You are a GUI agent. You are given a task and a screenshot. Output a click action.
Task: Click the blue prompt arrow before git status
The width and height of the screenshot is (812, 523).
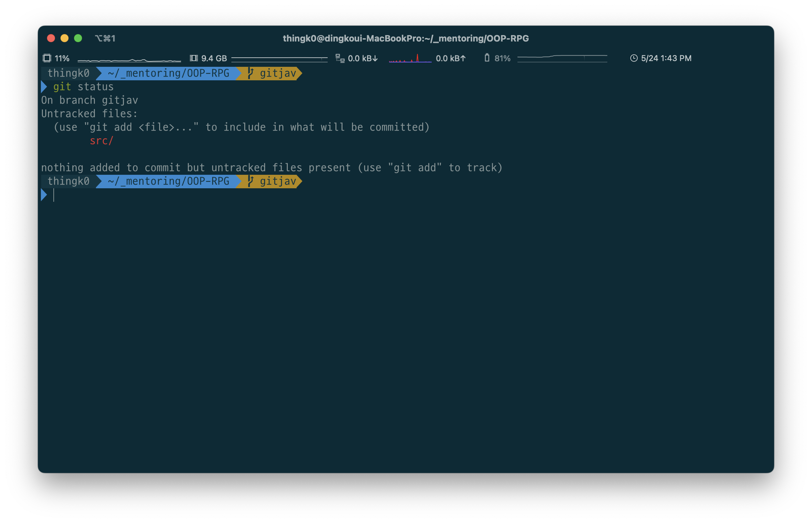click(x=44, y=87)
